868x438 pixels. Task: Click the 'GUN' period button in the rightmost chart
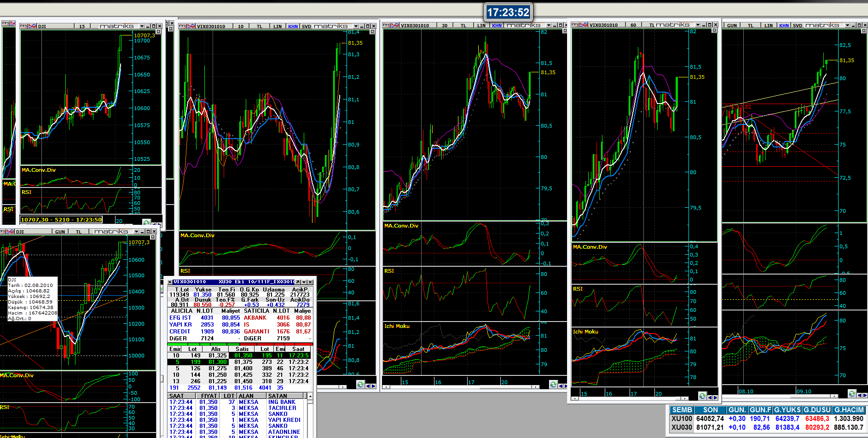(x=732, y=26)
